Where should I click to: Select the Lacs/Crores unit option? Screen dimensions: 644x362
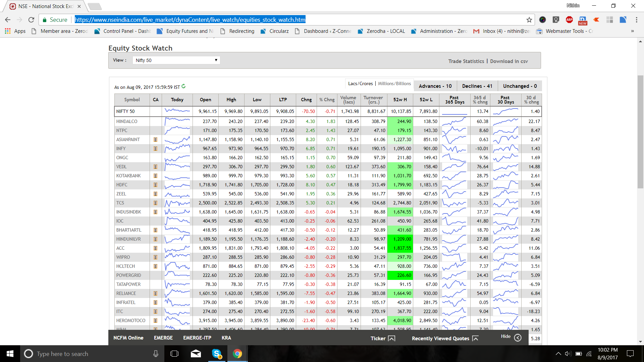click(x=360, y=83)
